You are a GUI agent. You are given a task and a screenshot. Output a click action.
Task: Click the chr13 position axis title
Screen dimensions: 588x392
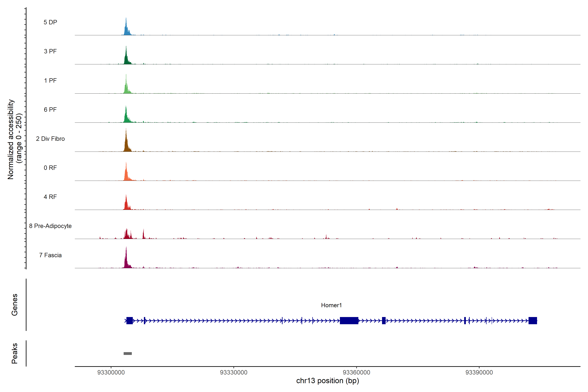click(327, 381)
